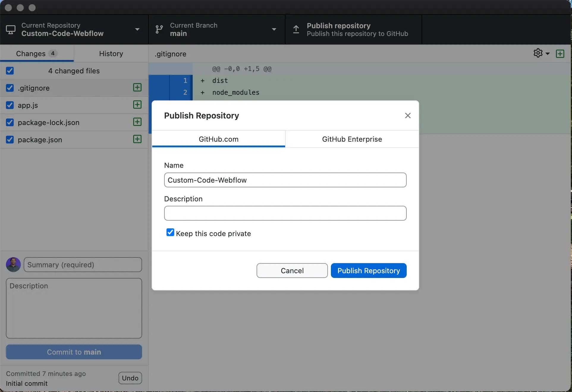The width and height of the screenshot is (572, 392).
Task: Click the added-status icon next to package-lock.json
Action: coord(137,122)
